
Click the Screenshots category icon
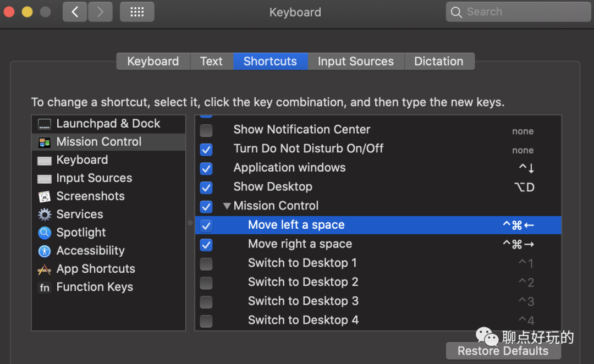45,197
